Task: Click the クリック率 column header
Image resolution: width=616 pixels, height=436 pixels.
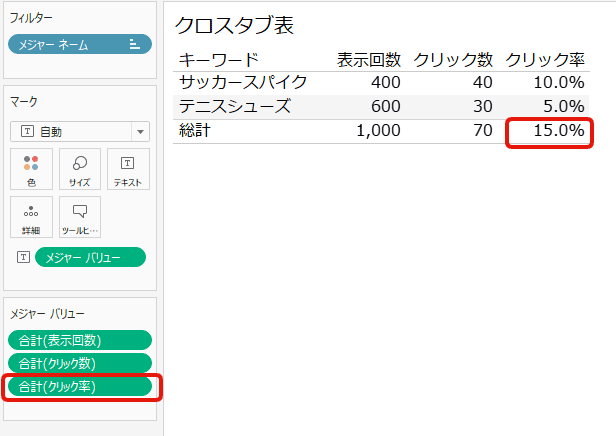Action: point(545,59)
